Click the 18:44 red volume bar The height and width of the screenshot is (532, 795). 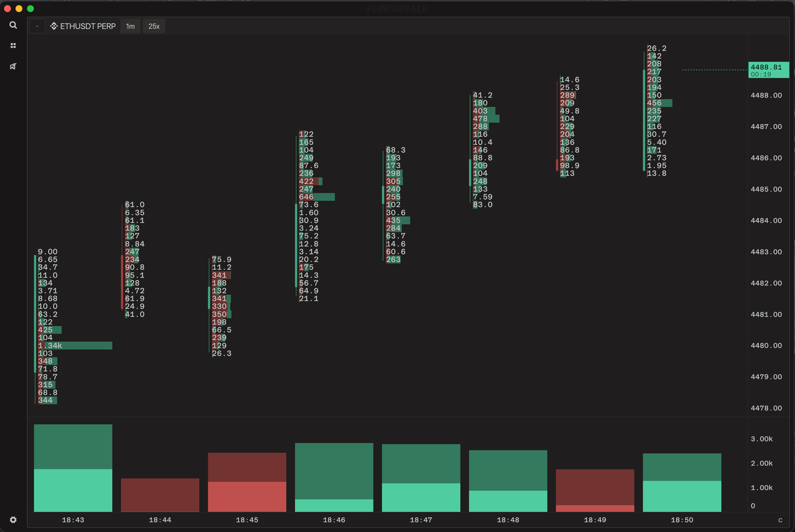pos(160,495)
